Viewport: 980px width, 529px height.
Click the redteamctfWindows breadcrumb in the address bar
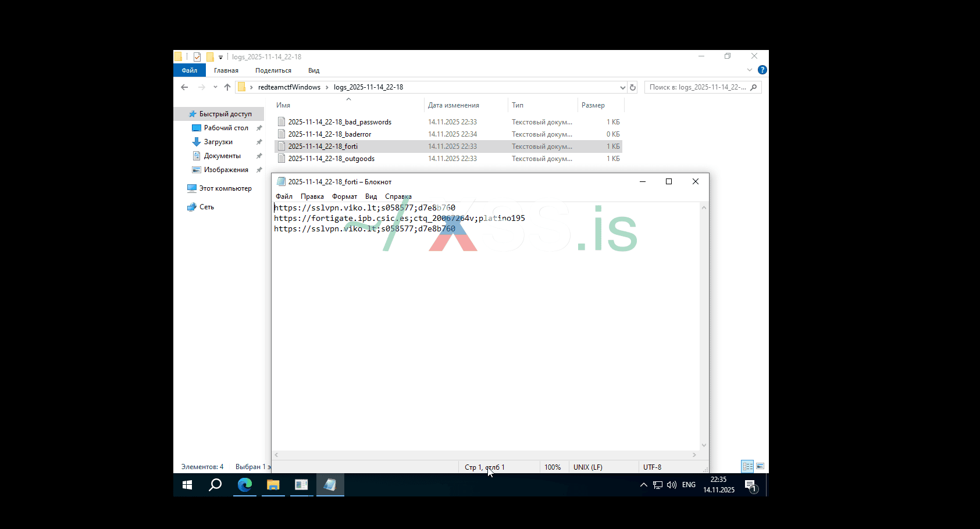tap(289, 87)
